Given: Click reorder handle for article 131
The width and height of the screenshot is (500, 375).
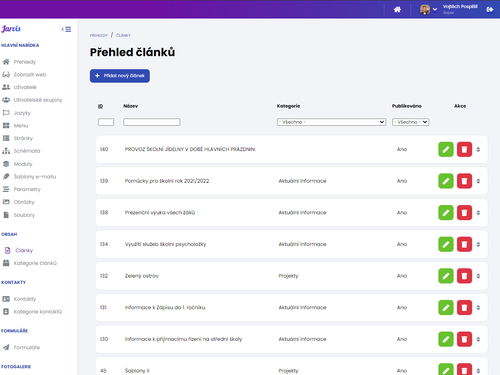Looking at the screenshot, I should point(478,307).
